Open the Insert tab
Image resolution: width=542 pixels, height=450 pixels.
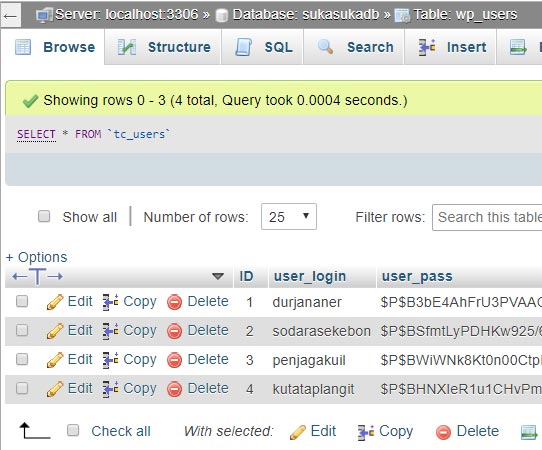[450, 47]
